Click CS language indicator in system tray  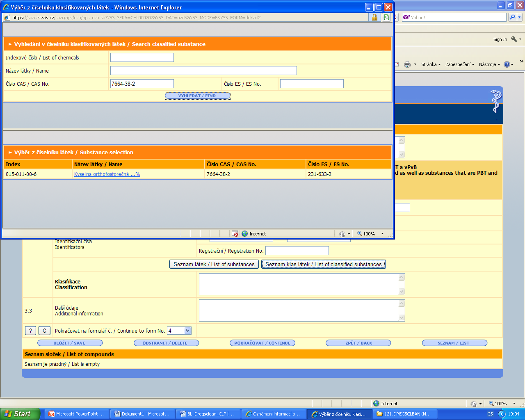490,414
